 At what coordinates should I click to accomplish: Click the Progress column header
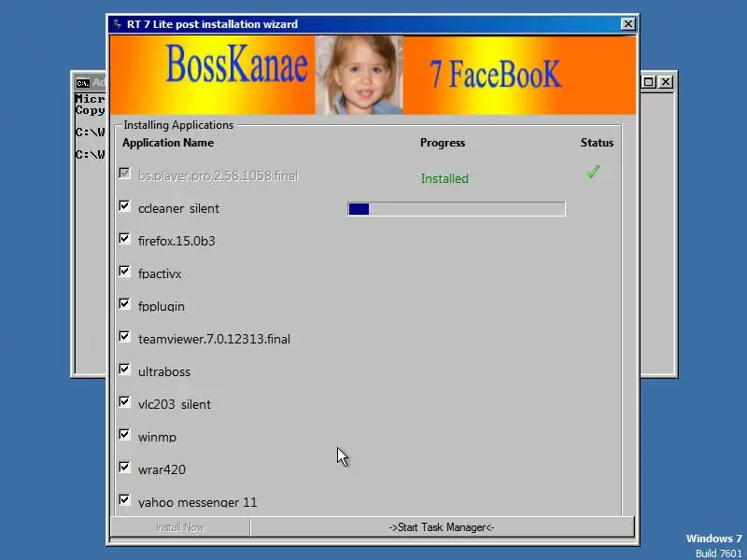point(443,143)
